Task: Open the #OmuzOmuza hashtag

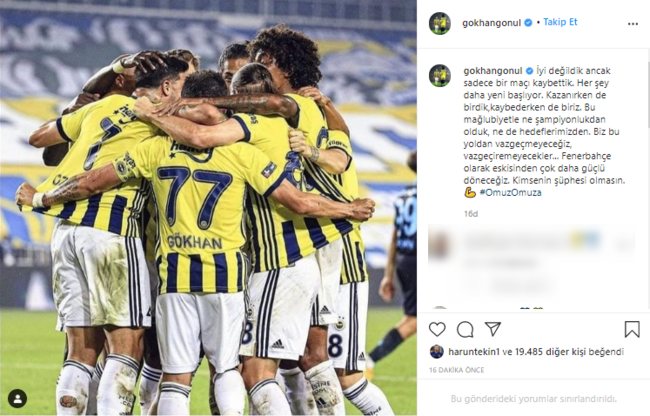Action: 510,193
